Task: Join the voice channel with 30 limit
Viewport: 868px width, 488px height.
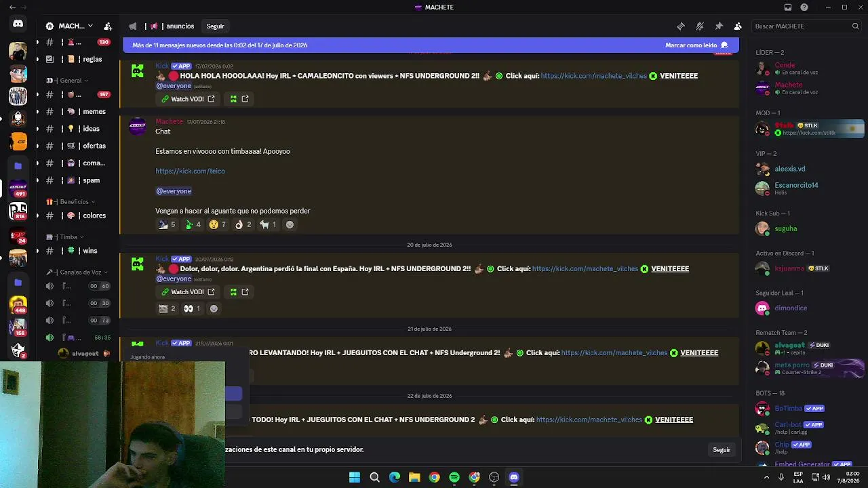Action: (77, 304)
